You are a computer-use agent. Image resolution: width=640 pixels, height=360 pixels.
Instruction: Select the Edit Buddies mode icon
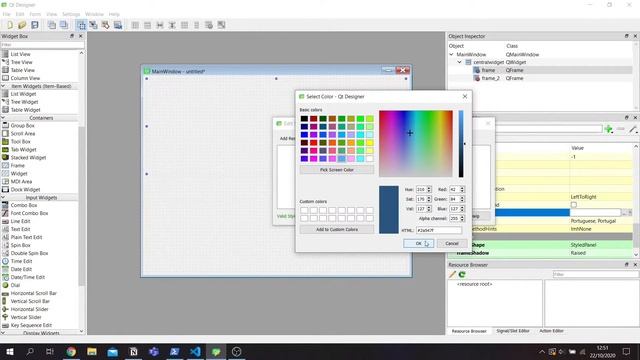[x=106, y=25]
